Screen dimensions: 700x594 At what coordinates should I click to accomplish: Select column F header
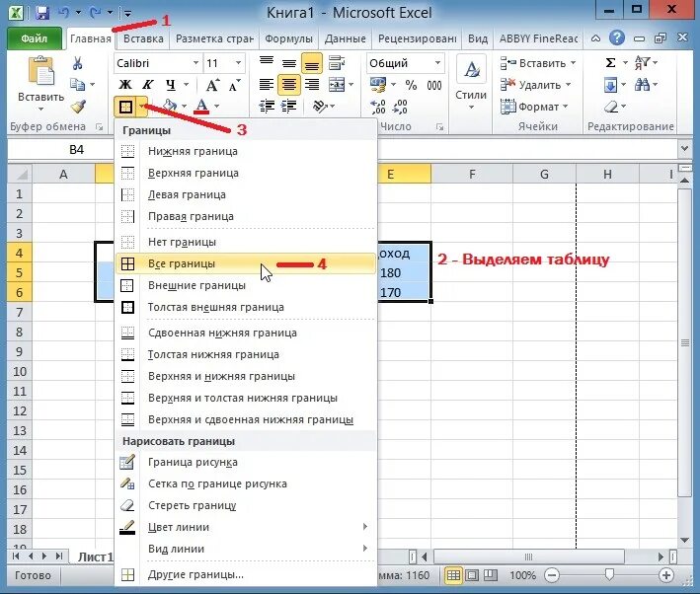point(472,174)
